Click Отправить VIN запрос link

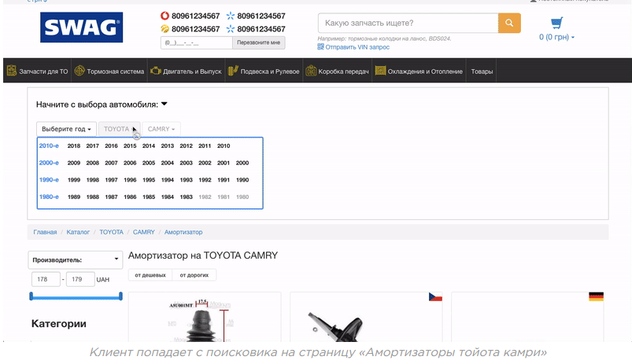[357, 46]
